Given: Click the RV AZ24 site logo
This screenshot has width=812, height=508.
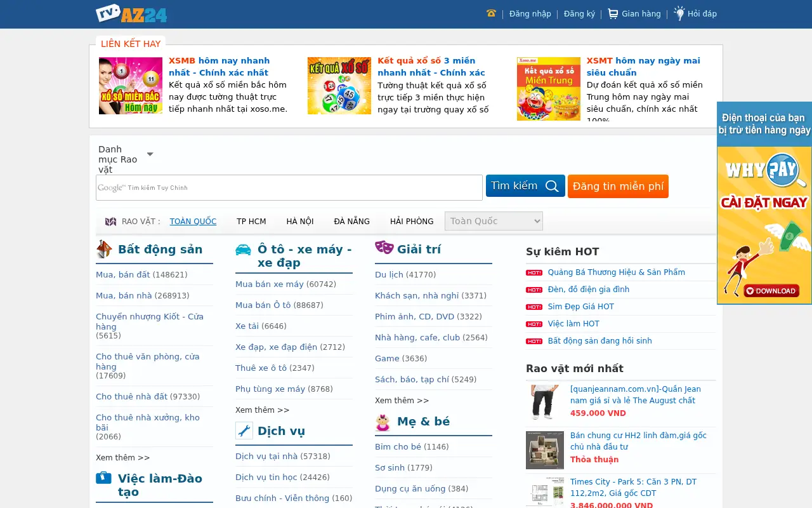Looking at the screenshot, I should tap(131, 13).
